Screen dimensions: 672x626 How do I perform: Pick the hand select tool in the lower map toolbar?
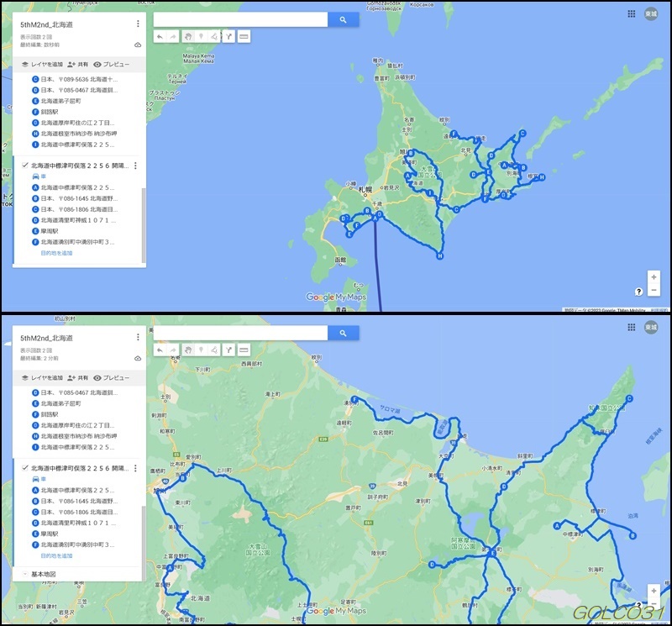[187, 350]
